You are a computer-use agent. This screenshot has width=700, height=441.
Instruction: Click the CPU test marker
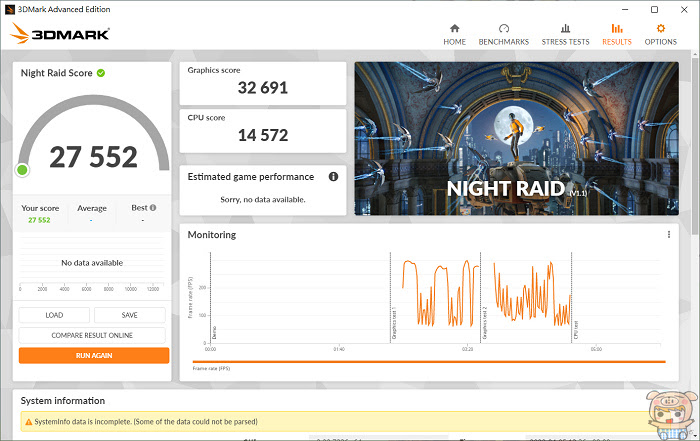click(575, 329)
